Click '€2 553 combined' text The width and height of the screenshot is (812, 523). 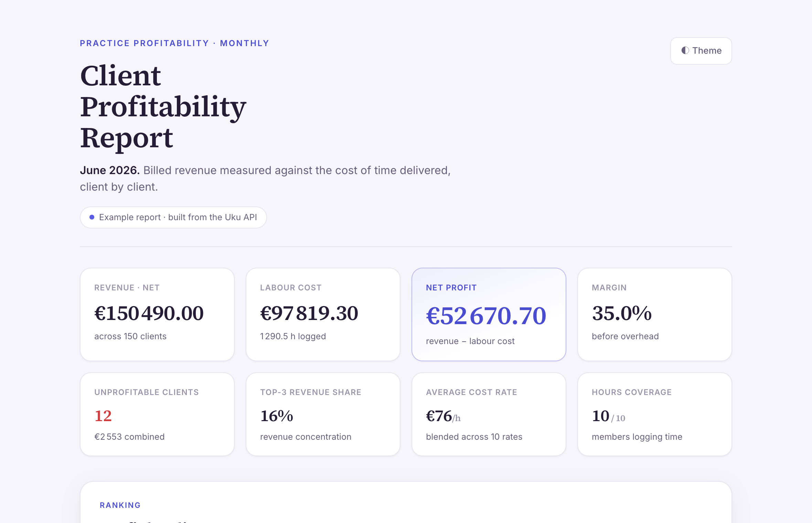pyautogui.click(x=129, y=437)
